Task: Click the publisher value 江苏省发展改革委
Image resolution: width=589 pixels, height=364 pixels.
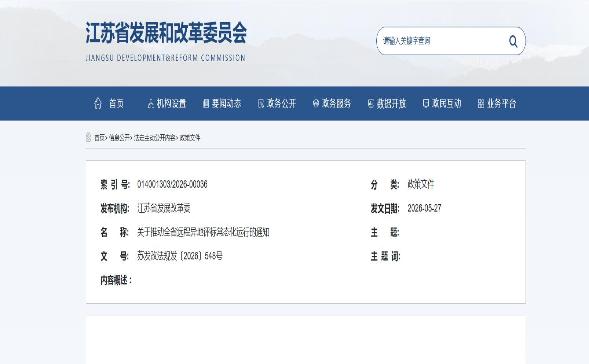Action: 164,208
